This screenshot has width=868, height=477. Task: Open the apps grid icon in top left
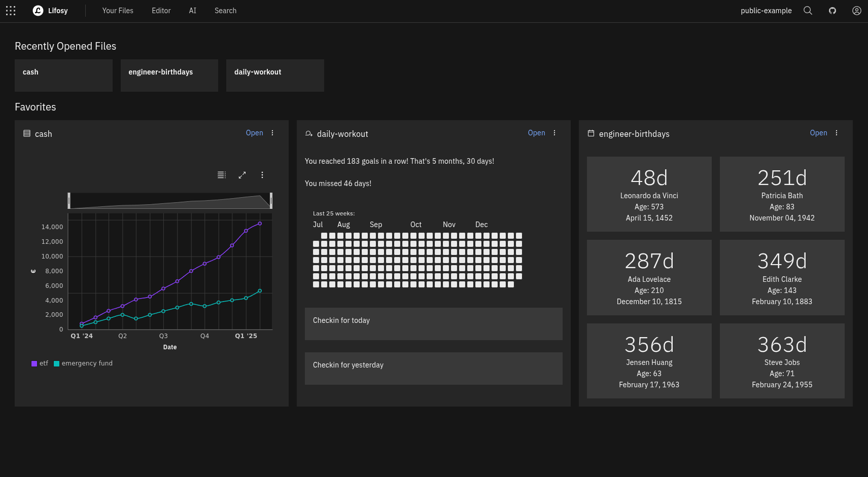11,11
